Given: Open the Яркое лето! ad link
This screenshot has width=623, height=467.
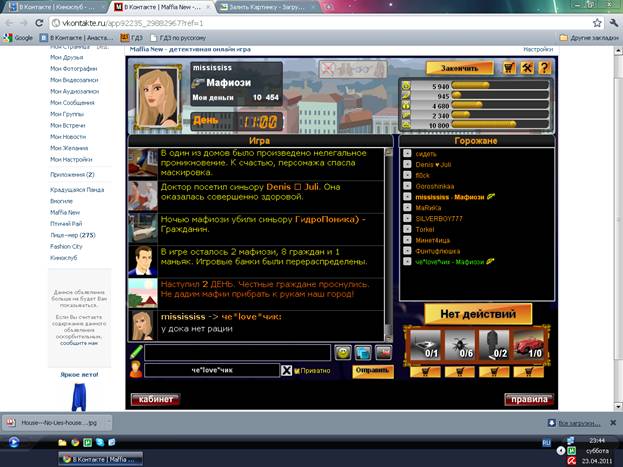Looking at the screenshot, I should [79, 374].
